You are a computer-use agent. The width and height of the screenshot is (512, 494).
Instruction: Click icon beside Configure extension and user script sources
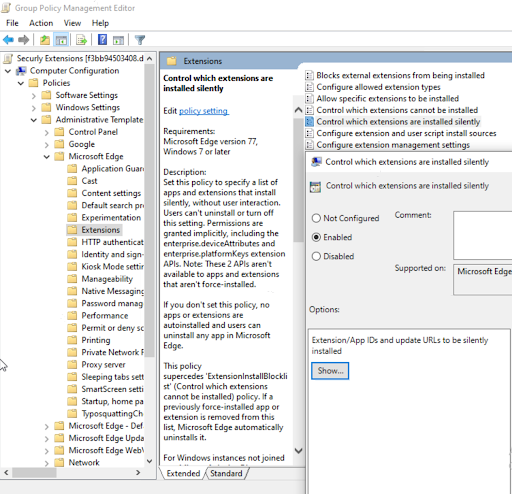pyautogui.click(x=310, y=133)
